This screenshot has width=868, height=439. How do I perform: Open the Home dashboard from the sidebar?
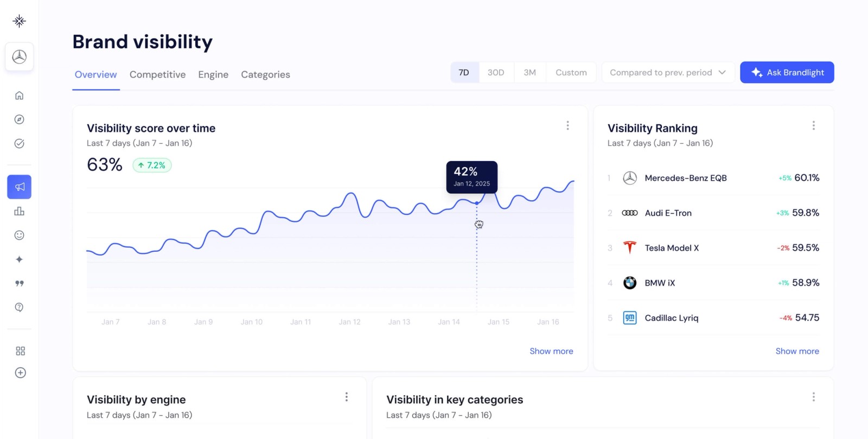point(20,95)
